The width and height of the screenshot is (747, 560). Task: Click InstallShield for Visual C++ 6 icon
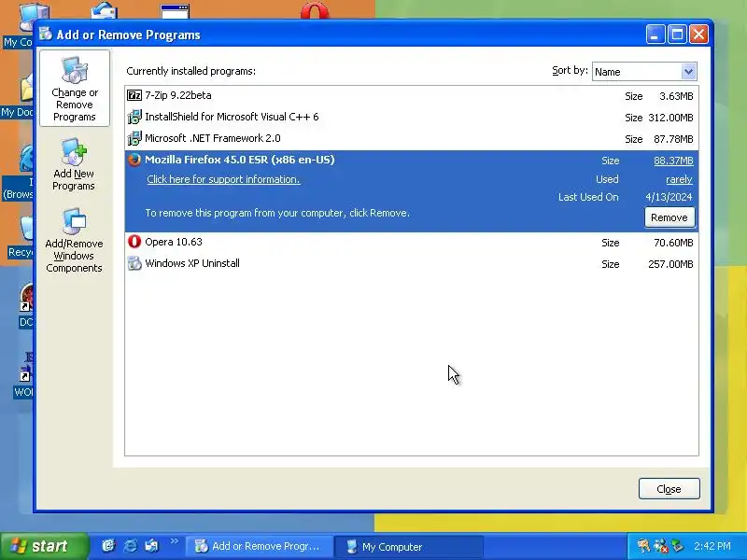click(134, 117)
